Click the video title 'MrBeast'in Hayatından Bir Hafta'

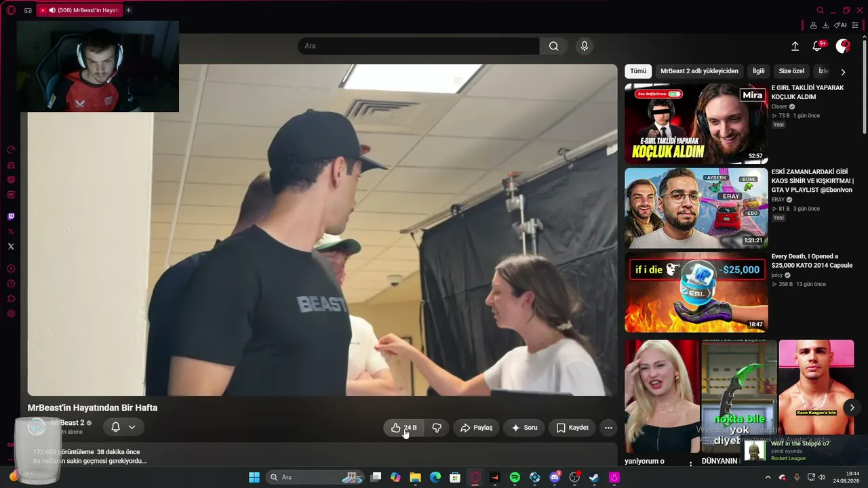pyautogui.click(x=92, y=408)
